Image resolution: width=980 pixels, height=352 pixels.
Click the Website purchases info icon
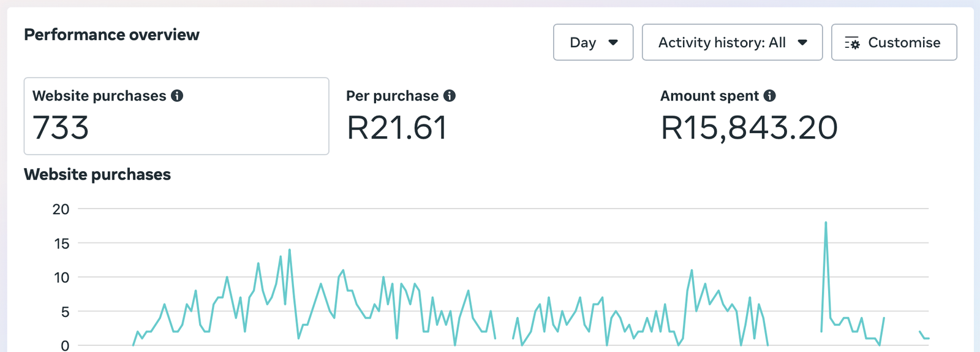[177, 96]
